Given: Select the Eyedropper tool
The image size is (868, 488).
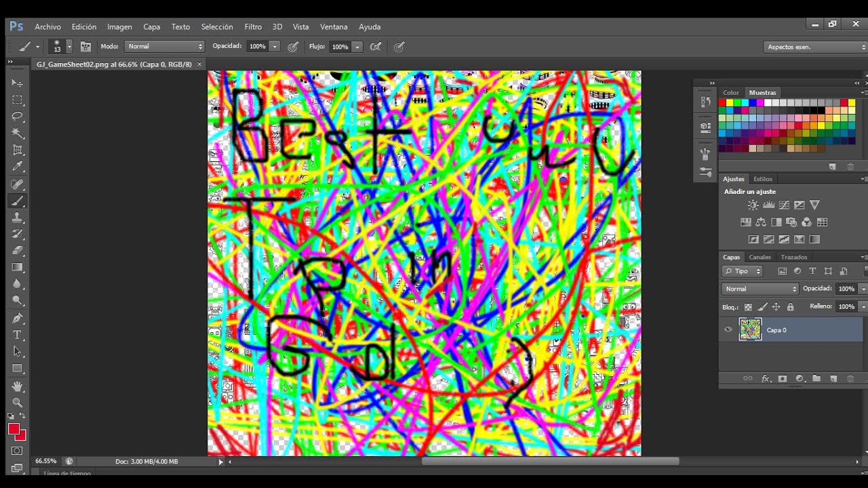Looking at the screenshot, I should point(18,167).
